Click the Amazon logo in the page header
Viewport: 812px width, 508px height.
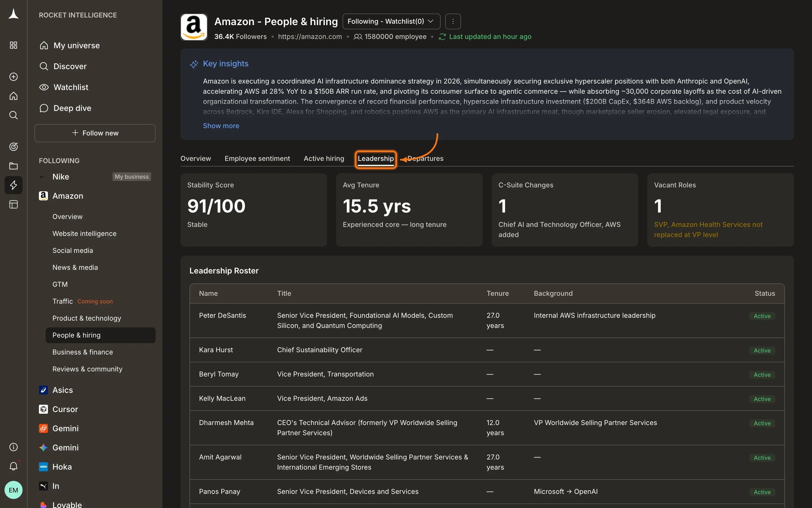coord(194,27)
